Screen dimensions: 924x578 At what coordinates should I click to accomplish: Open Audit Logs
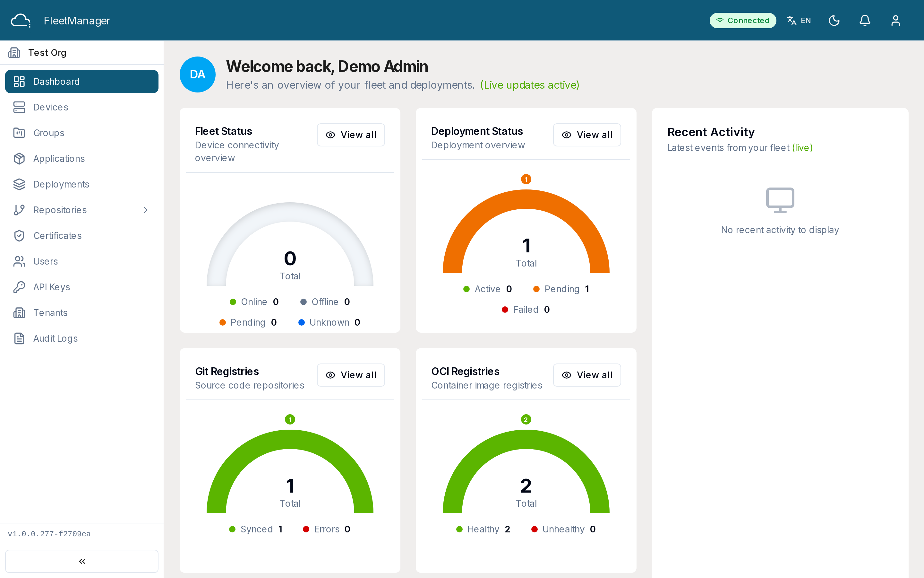pos(82,338)
